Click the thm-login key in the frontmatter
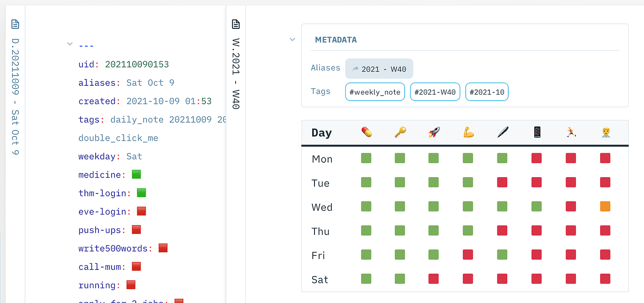The image size is (644, 303). pyautogui.click(x=103, y=193)
